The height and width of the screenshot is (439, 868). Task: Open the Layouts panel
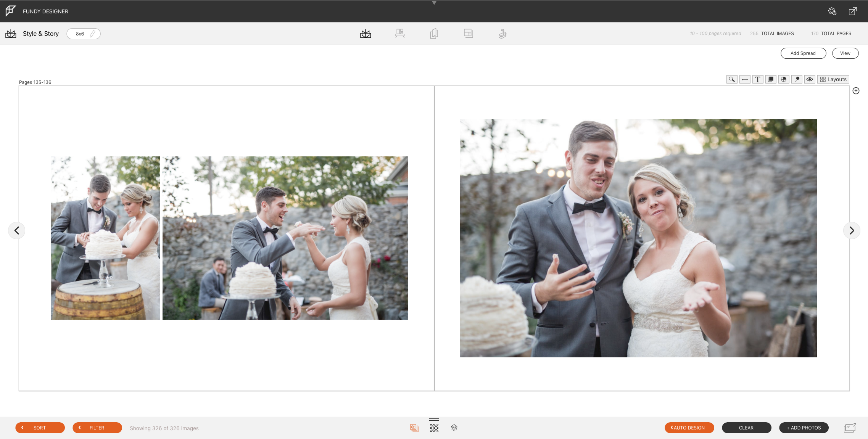coord(833,79)
